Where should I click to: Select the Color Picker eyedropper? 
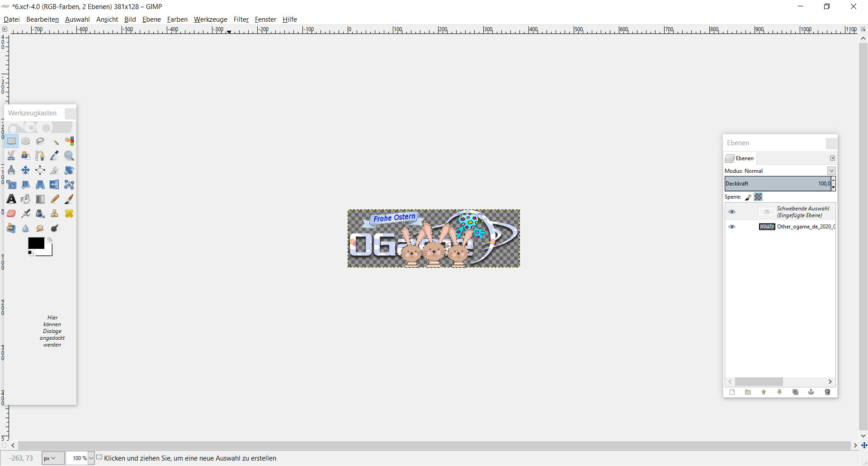[55, 156]
